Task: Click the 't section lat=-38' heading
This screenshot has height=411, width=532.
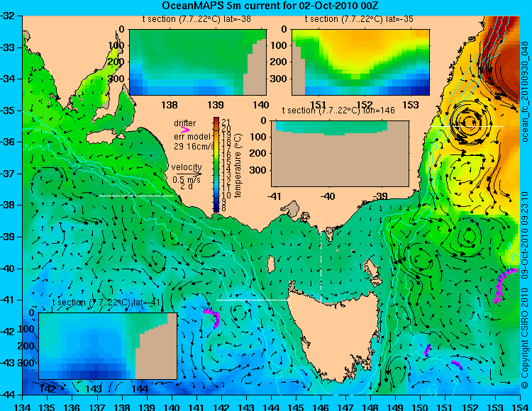Action: pos(196,19)
